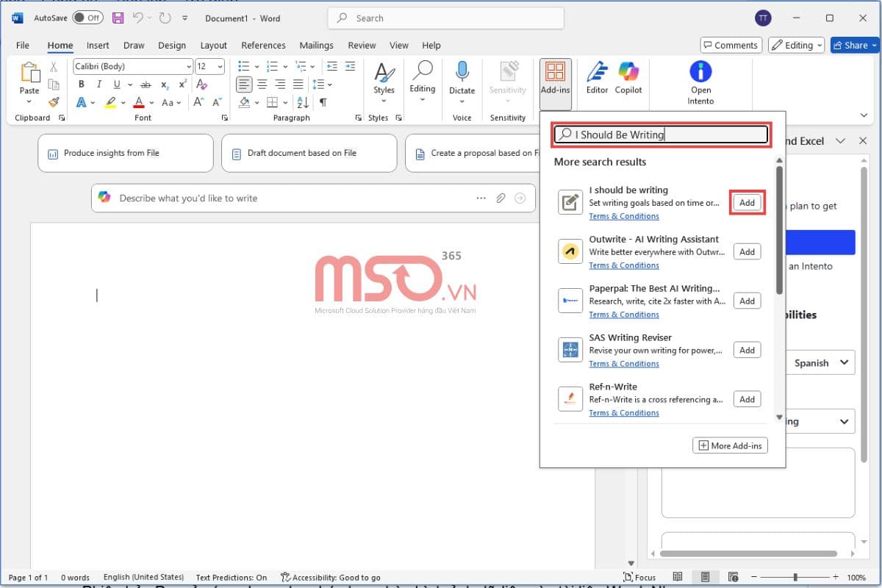Click the More Add-ins button
This screenshot has height=588, width=882.
point(730,445)
